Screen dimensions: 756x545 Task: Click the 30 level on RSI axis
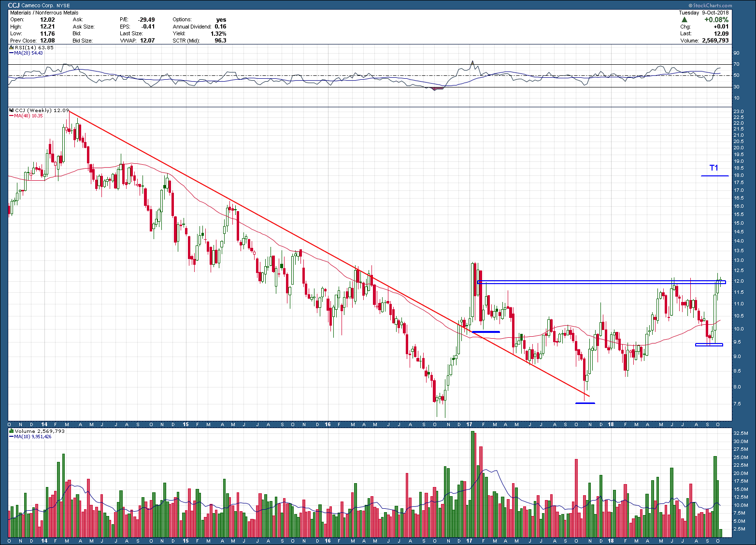tap(736, 87)
